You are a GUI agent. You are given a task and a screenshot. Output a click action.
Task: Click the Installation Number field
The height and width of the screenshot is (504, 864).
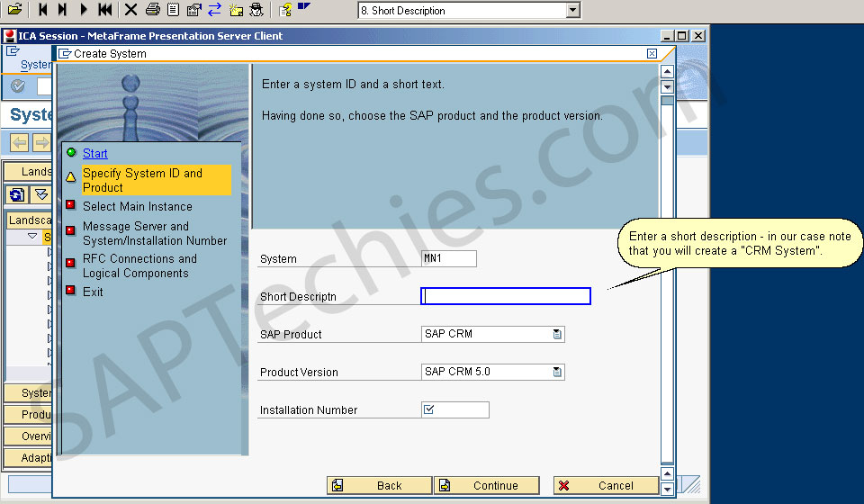click(455, 409)
